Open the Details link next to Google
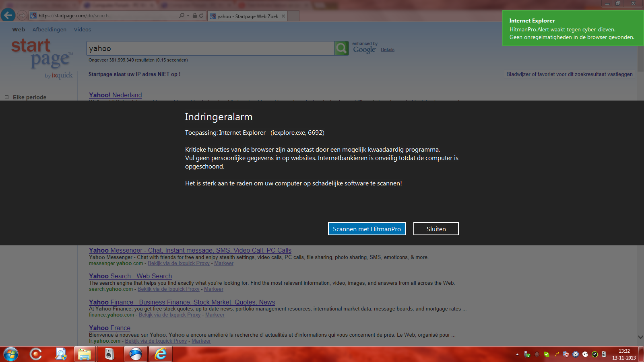This screenshot has height=362, width=644. 388,50
